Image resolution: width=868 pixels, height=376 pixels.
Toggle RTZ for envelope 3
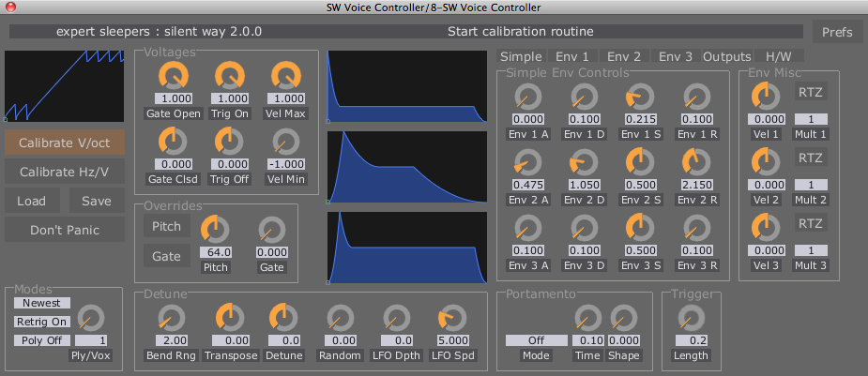point(812,223)
